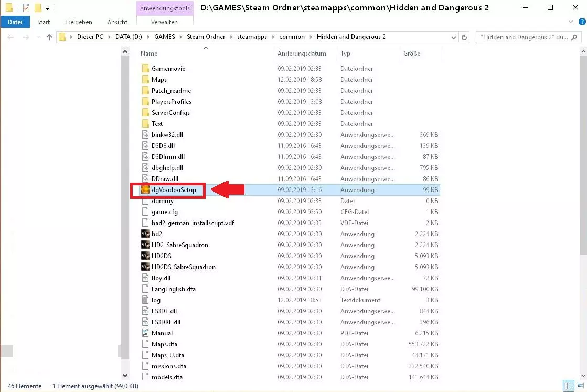Image resolution: width=587 pixels, height=392 pixels.
Task: Click the D3DImm.dll file icon
Action: point(145,157)
